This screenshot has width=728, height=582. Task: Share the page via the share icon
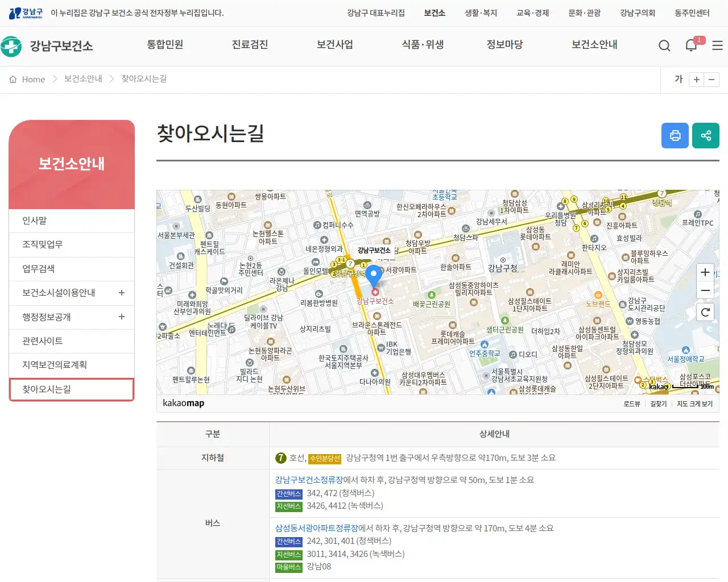point(705,135)
